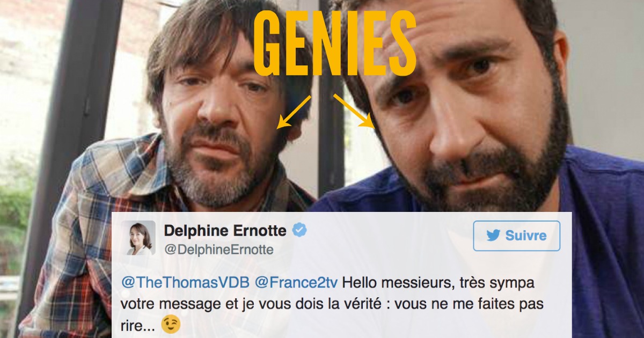Image resolution: width=644 pixels, height=338 pixels.
Task: Click the yellow arrow pointing left
Action: click(x=294, y=112)
